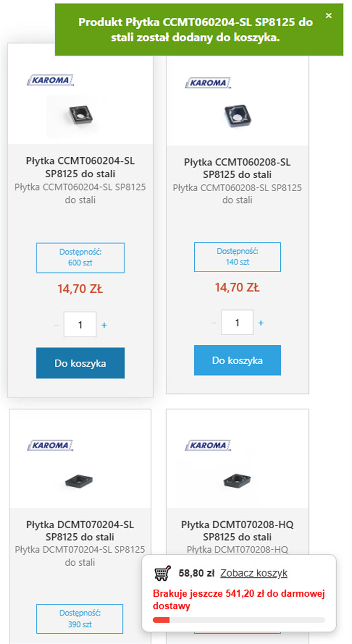Decrease quantity for CCMT060208-SL plate
The height and width of the screenshot is (644, 352).
[214, 323]
